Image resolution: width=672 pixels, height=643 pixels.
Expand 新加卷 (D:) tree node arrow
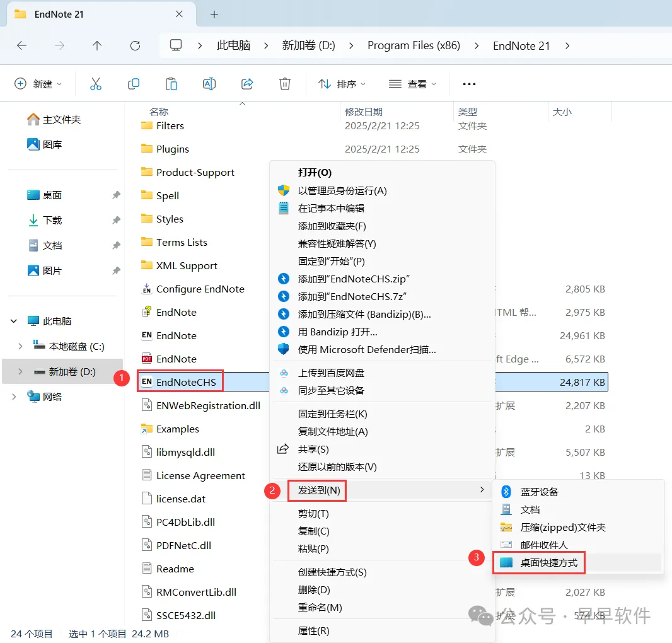click(x=20, y=372)
